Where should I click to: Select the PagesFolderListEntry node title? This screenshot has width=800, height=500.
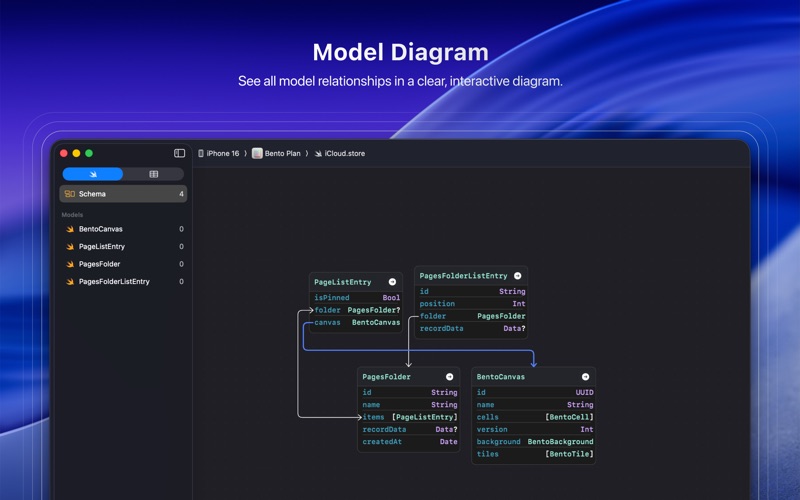[463, 276]
